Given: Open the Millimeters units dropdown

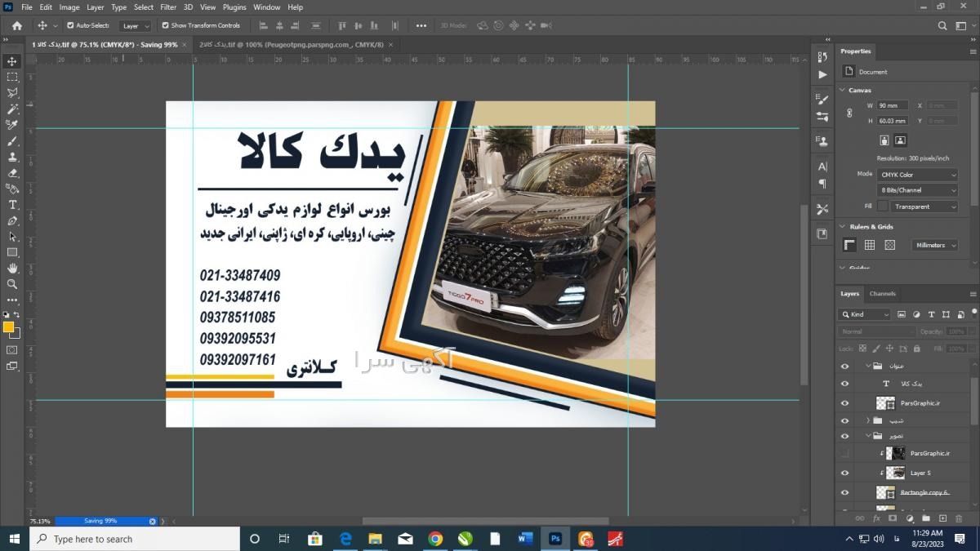Looking at the screenshot, I should point(935,245).
